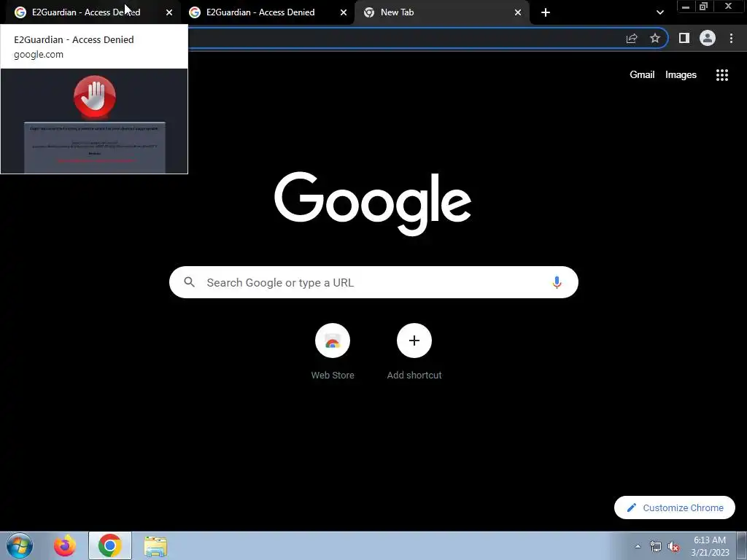Open the Web Store shortcut
The width and height of the screenshot is (747, 560).
tap(333, 352)
